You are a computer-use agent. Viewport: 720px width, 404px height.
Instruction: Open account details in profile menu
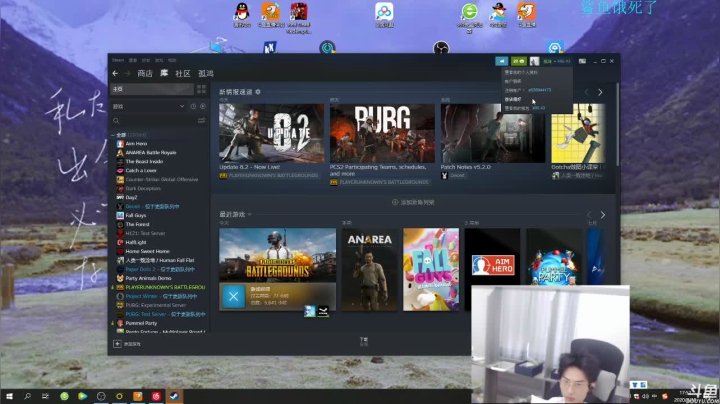tap(513, 81)
